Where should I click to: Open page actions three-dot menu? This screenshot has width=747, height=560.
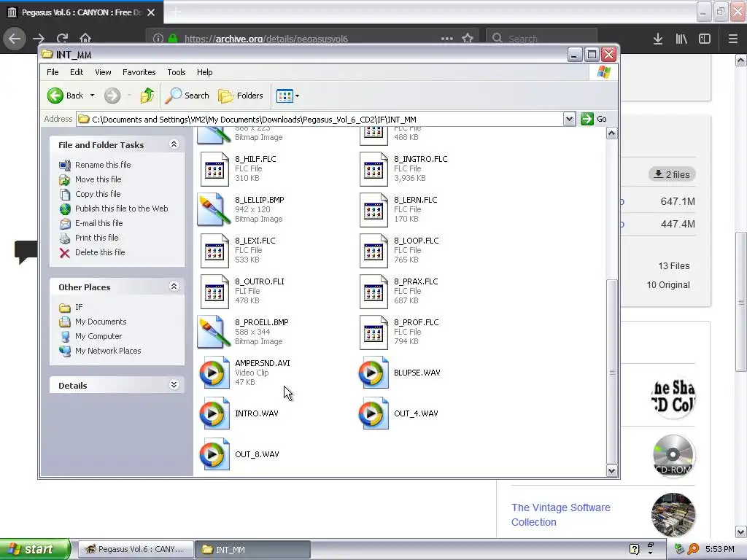pyautogui.click(x=447, y=39)
